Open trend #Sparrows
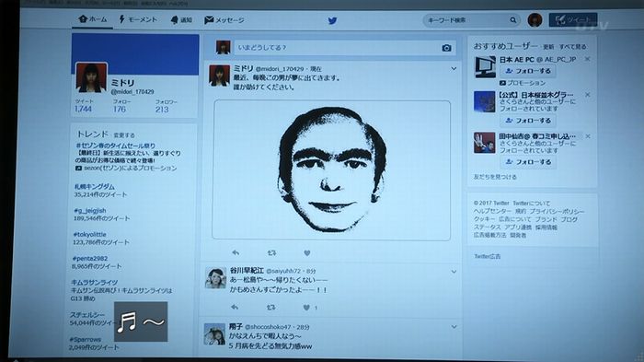This screenshot has height=362, width=644. pyautogui.click(x=85, y=340)
